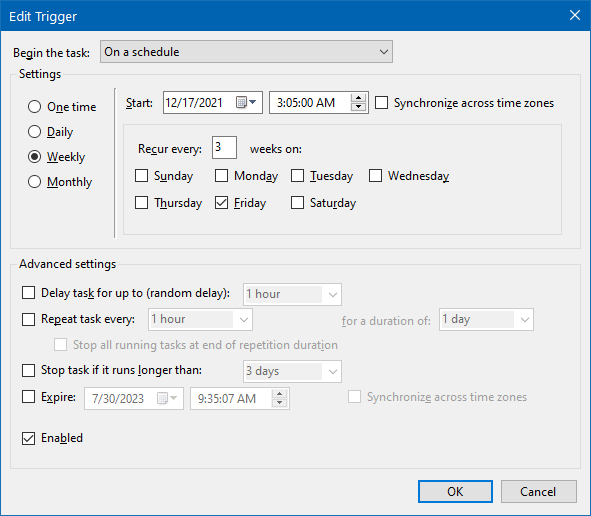The height and width of the screenshot is (516, 591).
Task: Uncheck the Enabled checkbox
Action: click(x=28, y=438)
